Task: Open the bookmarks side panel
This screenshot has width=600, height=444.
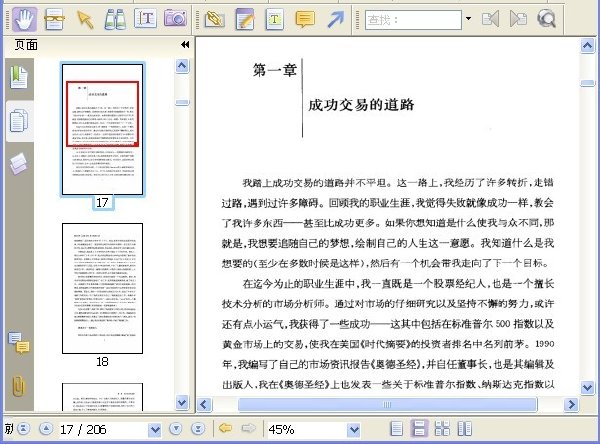Action: coord(19,78)
